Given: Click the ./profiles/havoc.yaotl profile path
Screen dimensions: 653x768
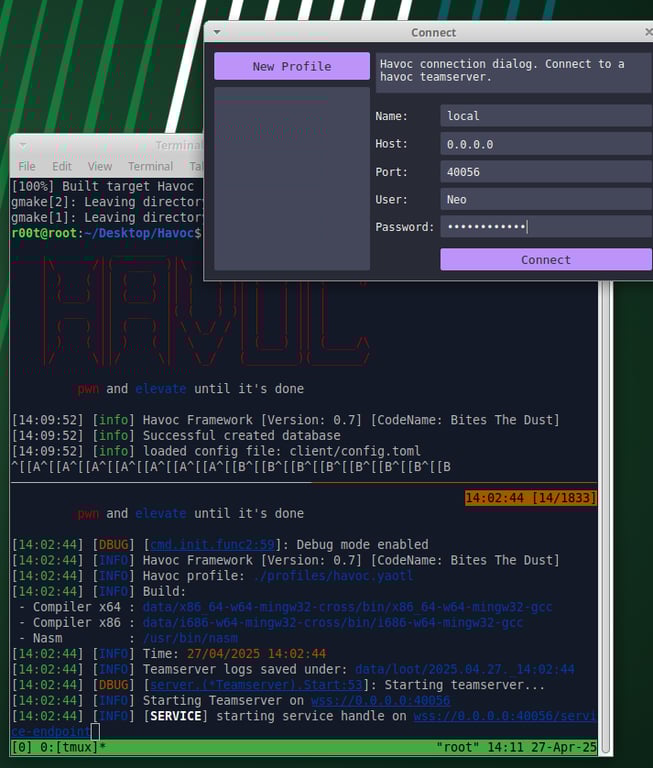Looking at the screenshot, I should 333,576.
